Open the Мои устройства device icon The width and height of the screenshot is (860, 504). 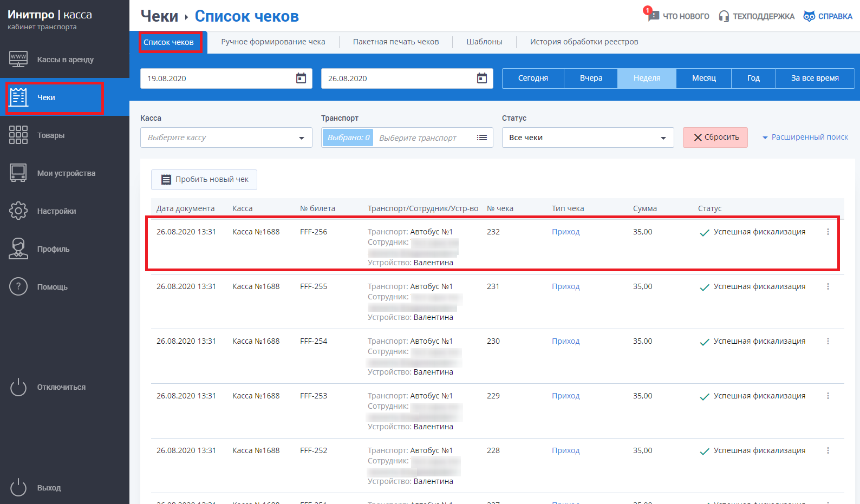pyautogui.click(x=18, y=173)
